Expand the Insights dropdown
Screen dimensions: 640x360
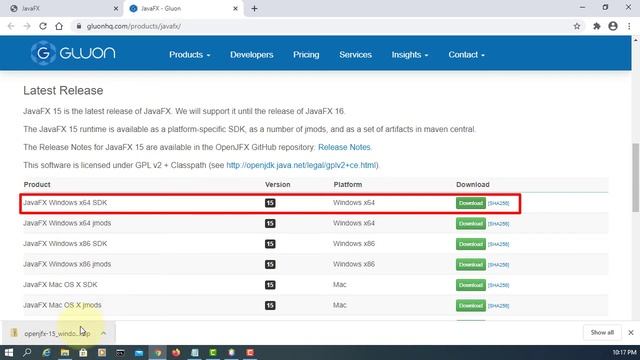coord(410,55)
